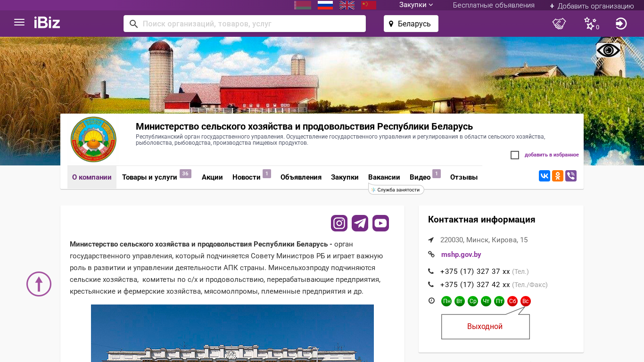Reveal phone number +375 (17) 327 37 xx

475,271
